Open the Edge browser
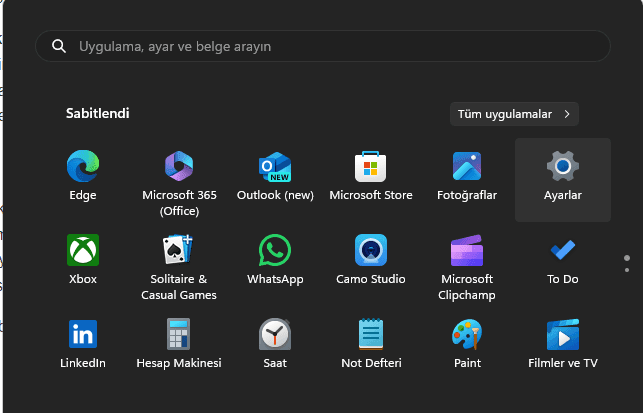The height and width of the screenshot is (413, 643). point(83,176)
